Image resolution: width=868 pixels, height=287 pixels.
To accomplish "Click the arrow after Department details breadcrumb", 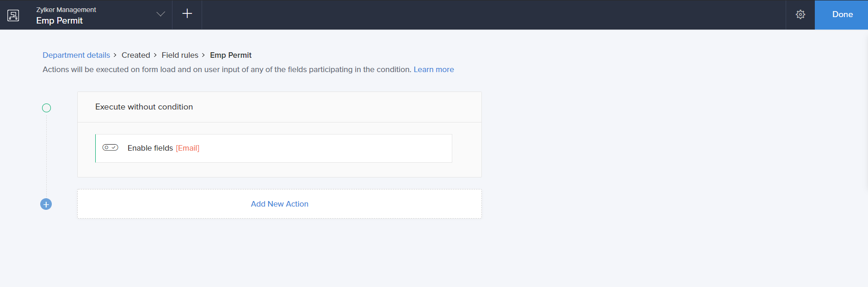I will coord(115,55).
